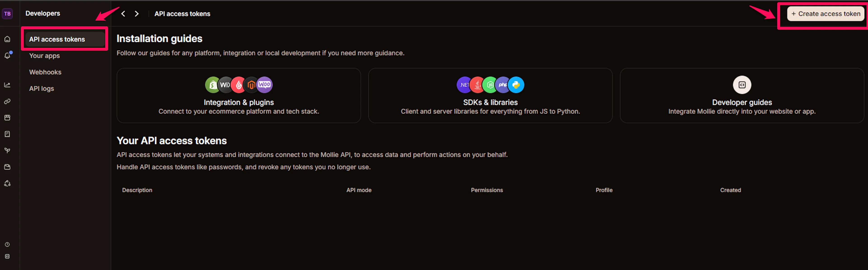Click the Java SDK icon
This screenshot has width=868, height=270.
[477, 85]
